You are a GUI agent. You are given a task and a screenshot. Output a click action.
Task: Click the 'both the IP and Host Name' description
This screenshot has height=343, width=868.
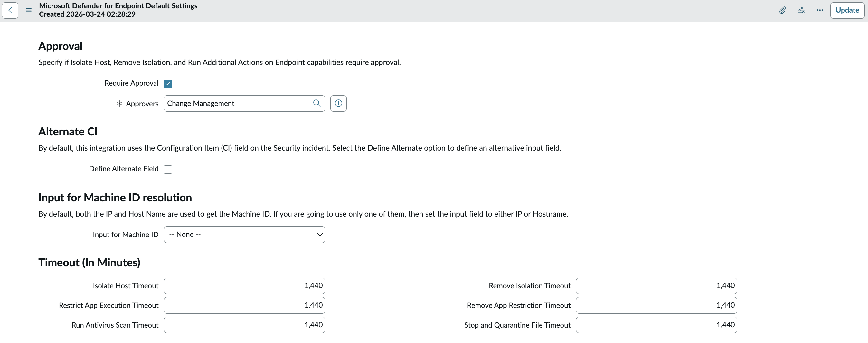(303, 214)
